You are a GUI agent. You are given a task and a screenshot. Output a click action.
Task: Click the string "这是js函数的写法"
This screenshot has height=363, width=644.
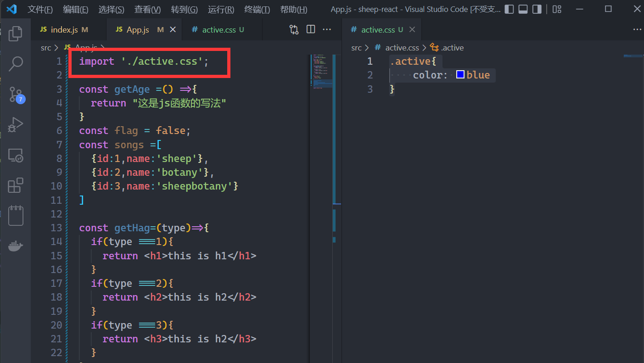[x=180, y=103]
